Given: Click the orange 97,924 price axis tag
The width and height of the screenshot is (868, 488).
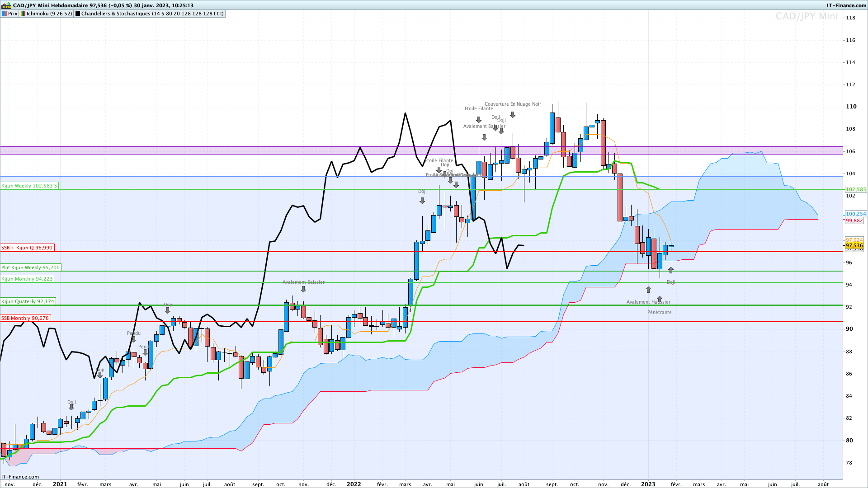Looking at the screenshot, I should [854, 240].
